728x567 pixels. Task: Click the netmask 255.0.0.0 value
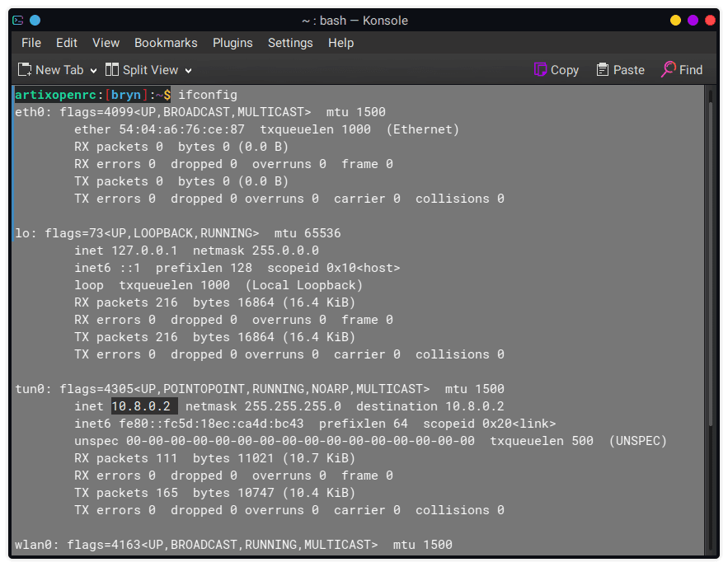pos(285,251)
